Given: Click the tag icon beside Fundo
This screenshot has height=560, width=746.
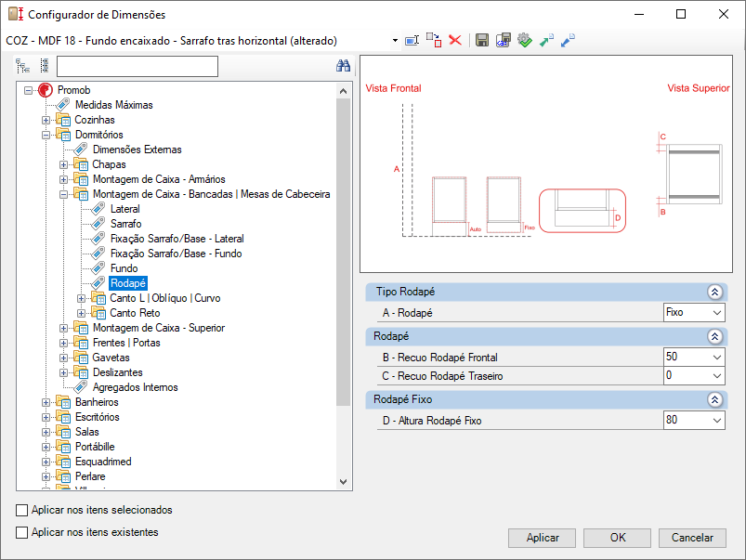Looking at the screenshot, I should (98, 268).
